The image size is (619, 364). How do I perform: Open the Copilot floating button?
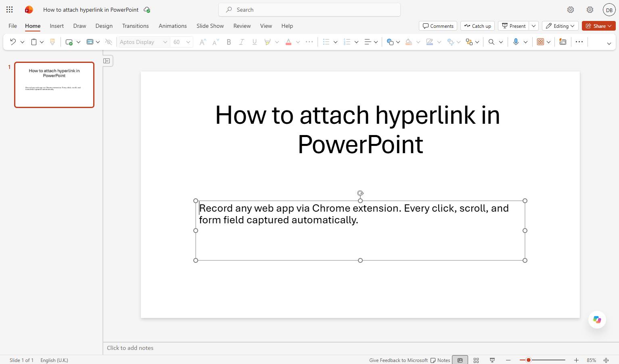[597, 320]
